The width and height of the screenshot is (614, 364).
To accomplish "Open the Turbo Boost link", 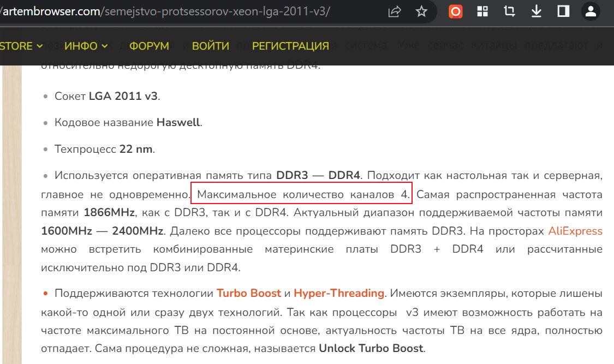I will point(249,293).
